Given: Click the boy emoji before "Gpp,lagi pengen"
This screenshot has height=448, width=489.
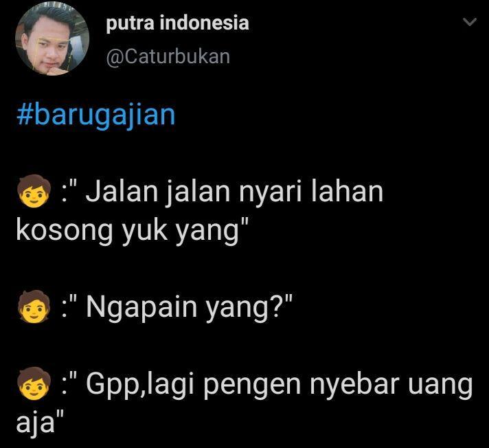Looking at the screenshot, I should coord(34,383).
